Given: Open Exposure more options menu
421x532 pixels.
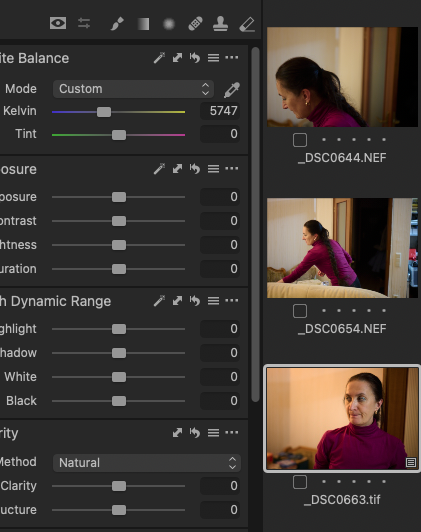Looking at the screenshot, I should 232,168.
